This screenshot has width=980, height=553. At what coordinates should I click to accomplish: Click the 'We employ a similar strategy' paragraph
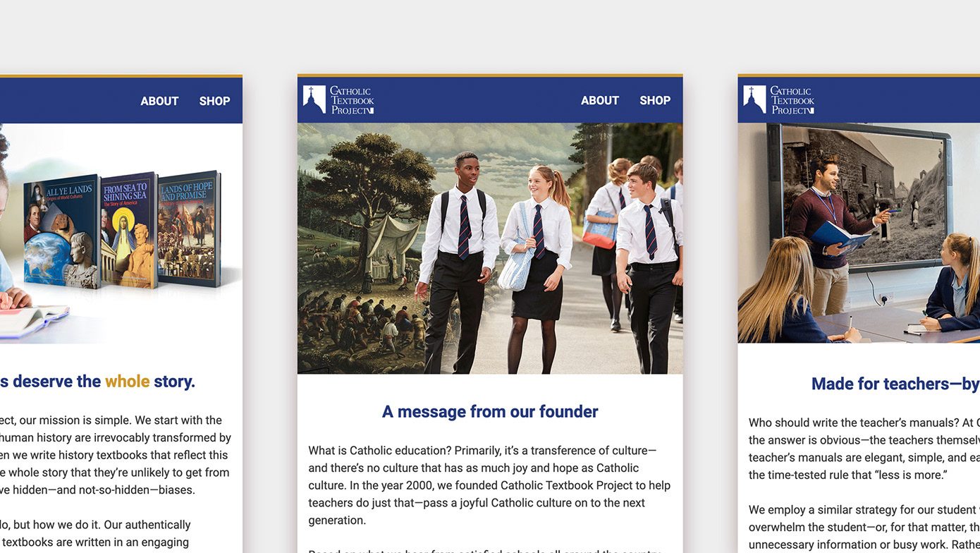coord(864,527)
